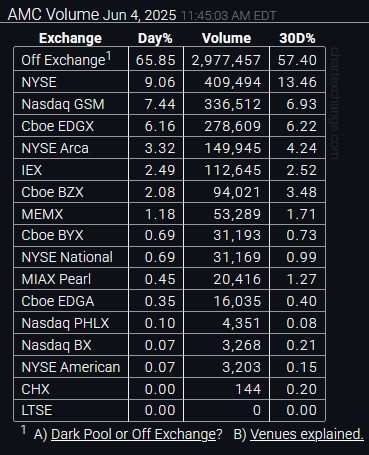The height and width of the screenshot is (455, 369).
Task: Click Off Exchange volume 2,977,457
Action: point(226,60)
